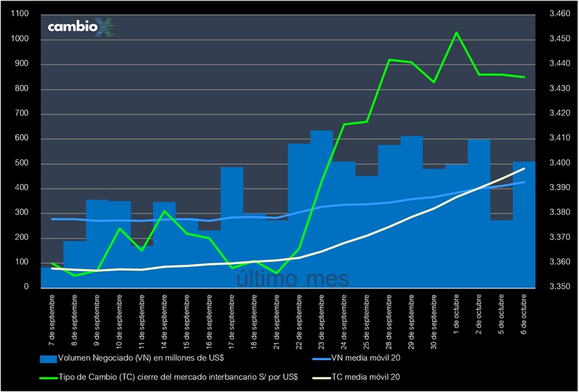Click the green Tipo de Cambio legend line
This screenshot has height=392, width=579.
pyautogui.click(x=49, y=377)
